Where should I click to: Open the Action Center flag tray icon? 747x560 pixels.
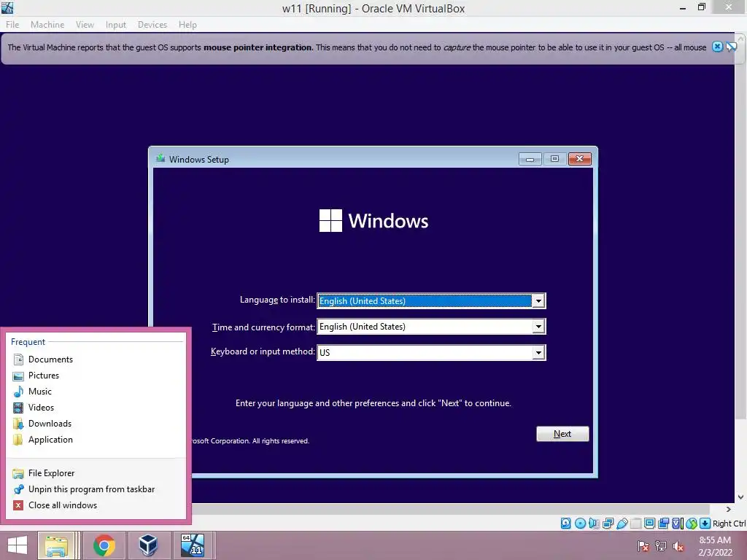pos(643,545)
